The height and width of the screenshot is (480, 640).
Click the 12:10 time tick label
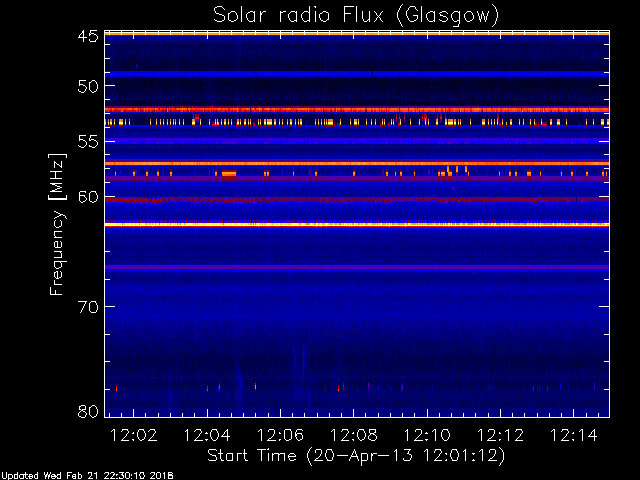click(427, 435)
